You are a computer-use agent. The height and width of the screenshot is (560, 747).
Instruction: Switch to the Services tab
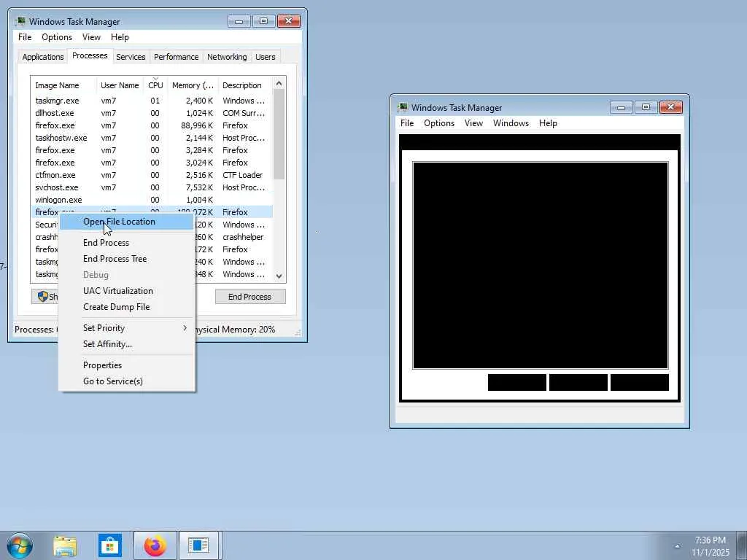(131, 57)
